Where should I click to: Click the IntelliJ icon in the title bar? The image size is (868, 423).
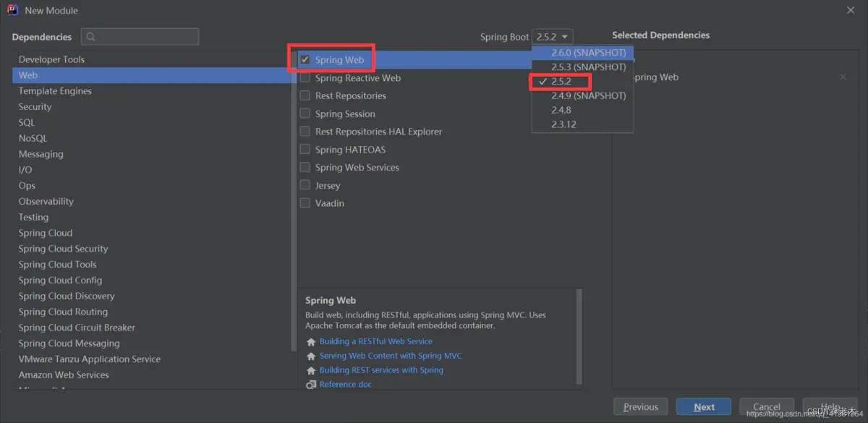pos(12,10)
